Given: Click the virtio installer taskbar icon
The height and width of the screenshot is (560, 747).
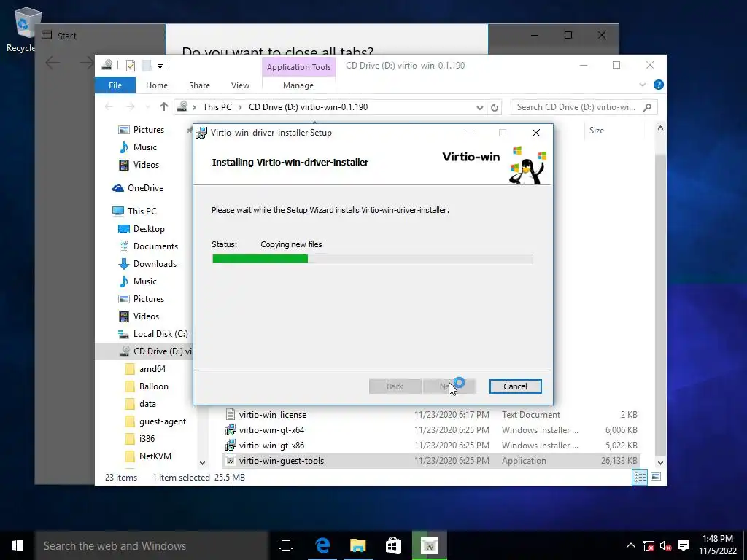Looking at the screenshot, I should [x=429, y=545].
